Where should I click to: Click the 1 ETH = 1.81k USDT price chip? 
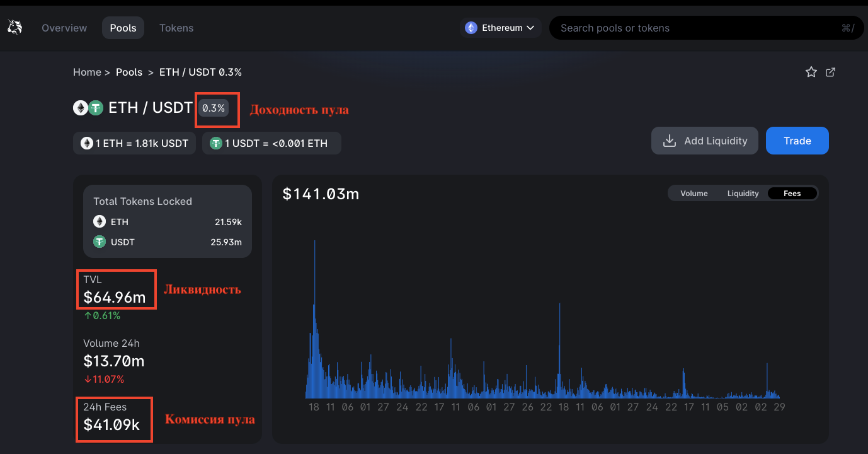(135, 143)
